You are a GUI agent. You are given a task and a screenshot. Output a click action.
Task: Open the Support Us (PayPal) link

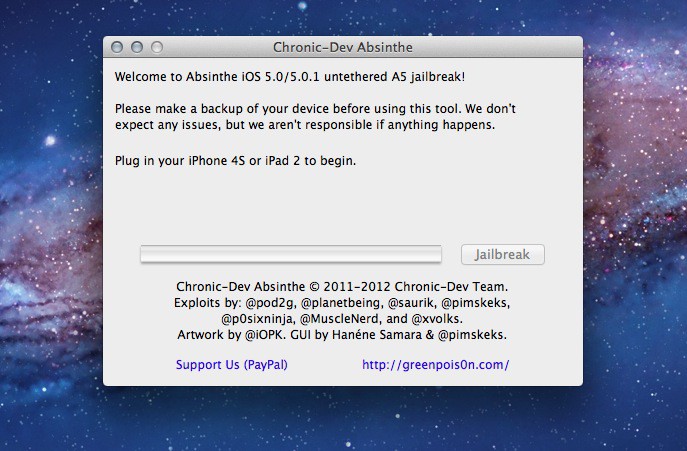click(231, 365)
